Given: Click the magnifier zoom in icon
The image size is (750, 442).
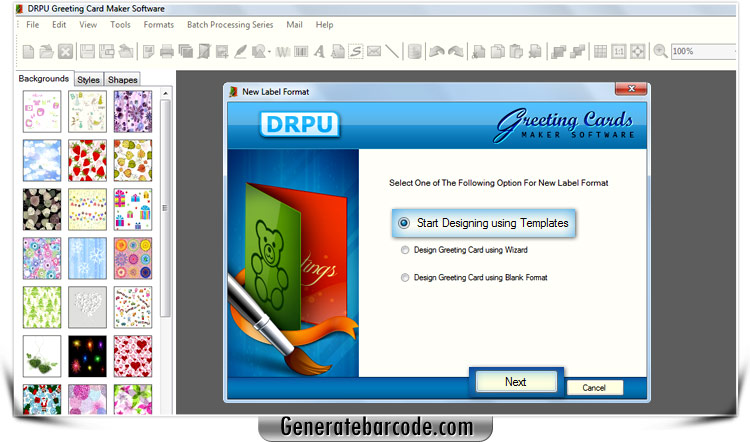Looking at the screenshot, I should (660, 51).
